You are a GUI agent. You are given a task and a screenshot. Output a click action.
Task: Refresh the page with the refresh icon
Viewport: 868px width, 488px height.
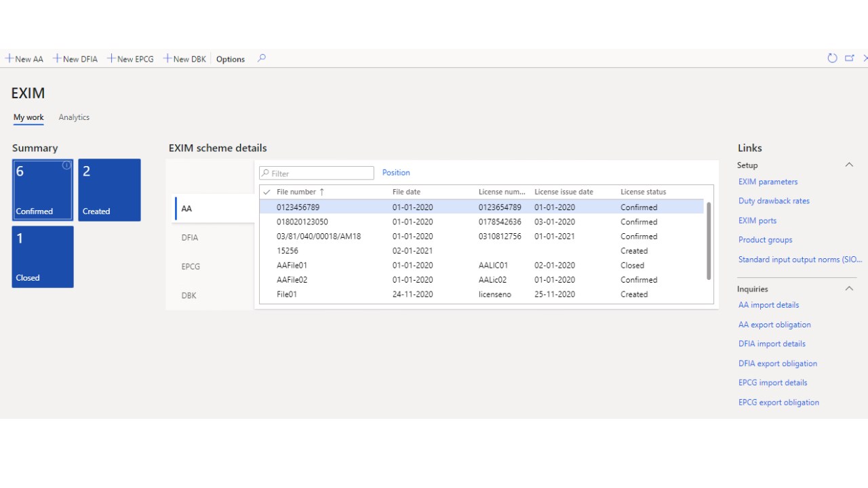click(832, 58)
